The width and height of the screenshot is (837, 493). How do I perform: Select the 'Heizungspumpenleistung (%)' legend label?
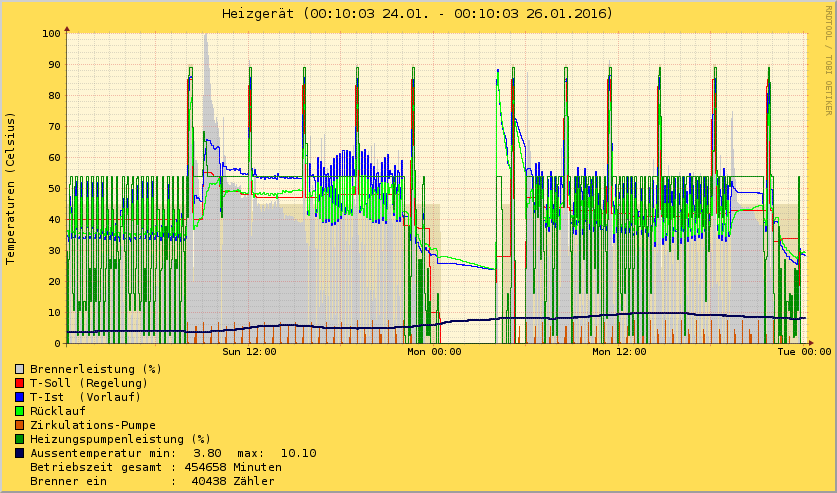click(120, 439)
